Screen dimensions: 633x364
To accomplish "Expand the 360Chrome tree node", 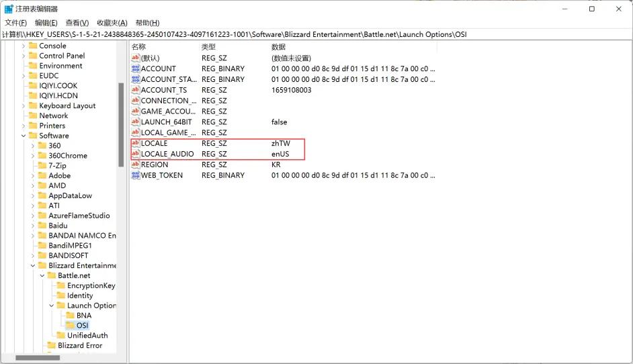I will click(x=33, y=156).
